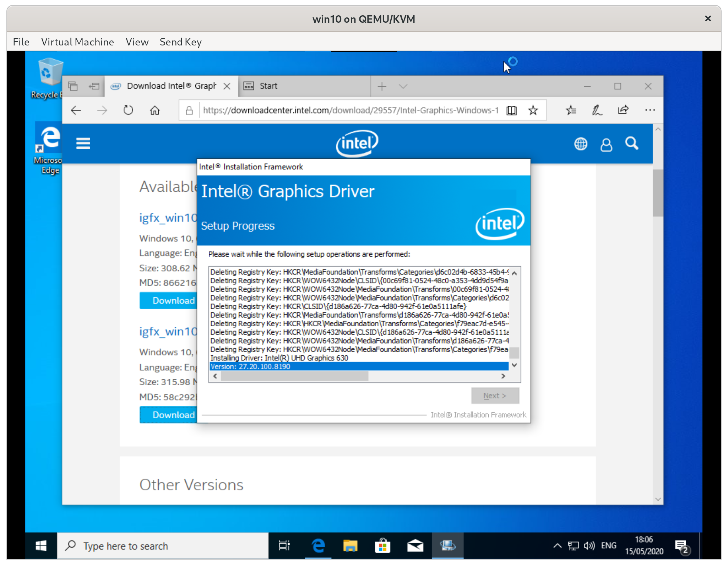This screenshot has height=566, width=728.
Task: Open search on the Intel download site
Action: 631,143
